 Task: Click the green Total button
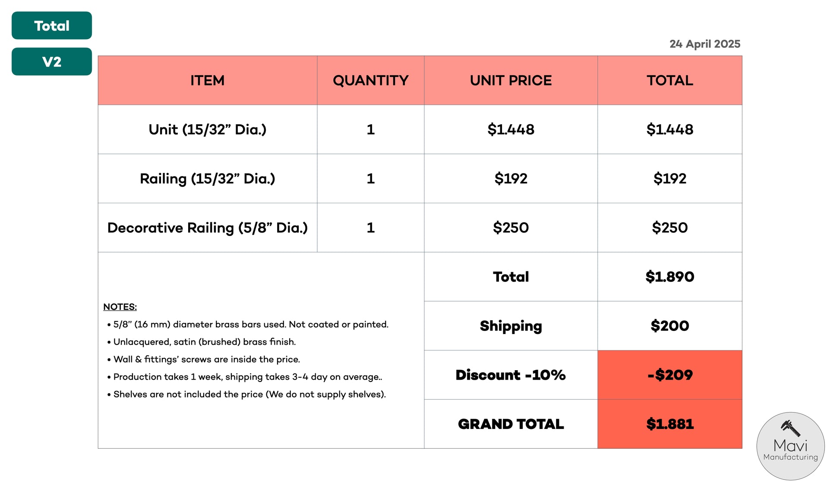(x=52, y=25)
